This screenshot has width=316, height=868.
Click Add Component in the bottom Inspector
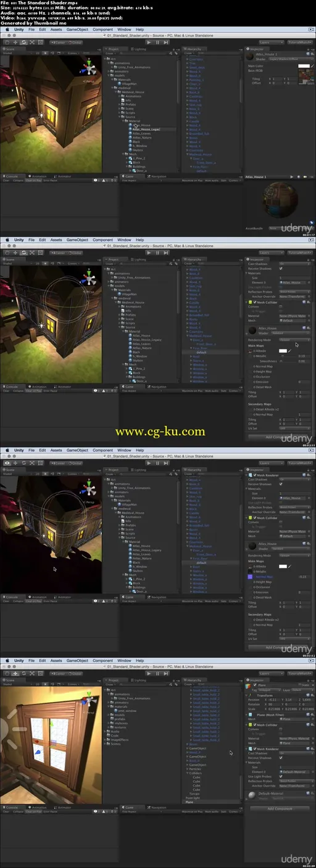[280, 808]
